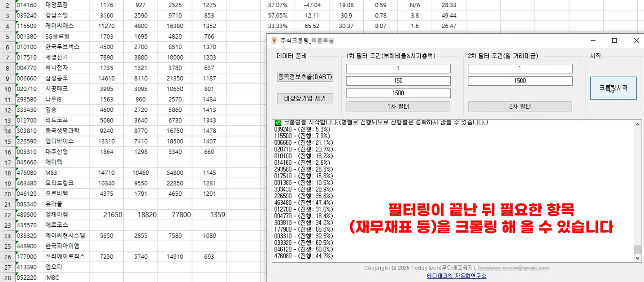Select Excel cell 삼성공조
The height and width of the screenshot is (282, 644).
pyautogui.click(x=66, y=78)
